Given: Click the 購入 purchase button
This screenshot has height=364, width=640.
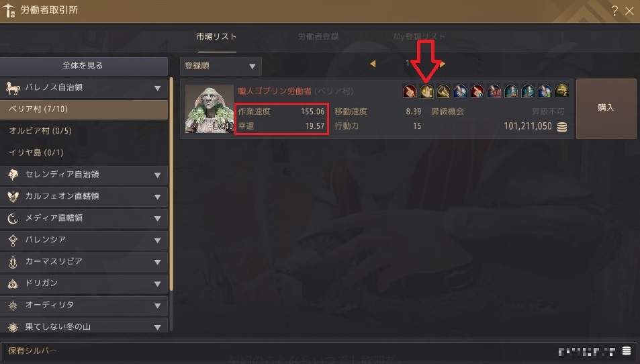Looking at the screenshot, I should [606, 108].
